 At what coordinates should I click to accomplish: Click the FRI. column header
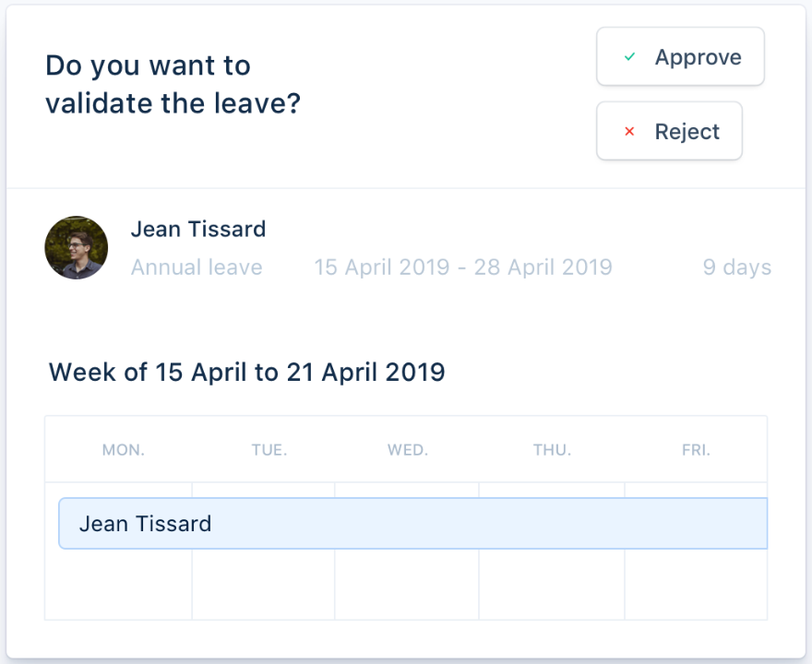pos(696,450)
